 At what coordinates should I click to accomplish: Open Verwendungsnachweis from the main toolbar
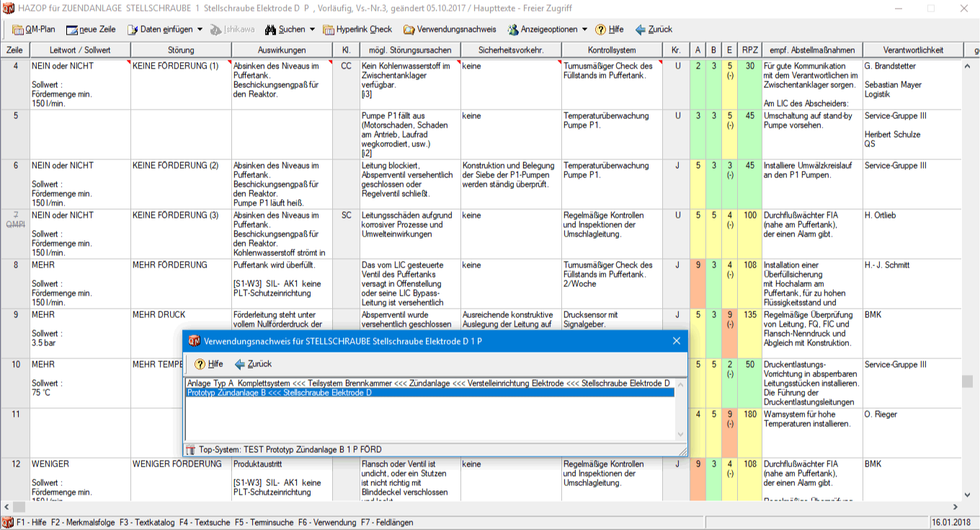[450, 30]
